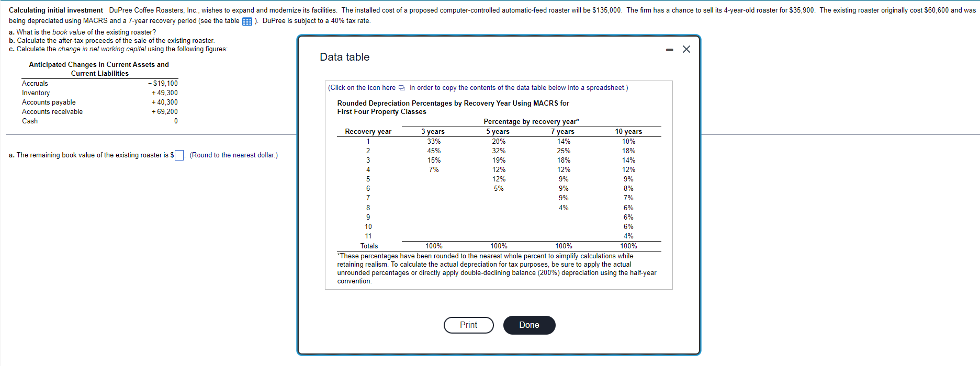Screen dimensions: 980x366
Task: Select the "3 years" column header
Action: 433,132
